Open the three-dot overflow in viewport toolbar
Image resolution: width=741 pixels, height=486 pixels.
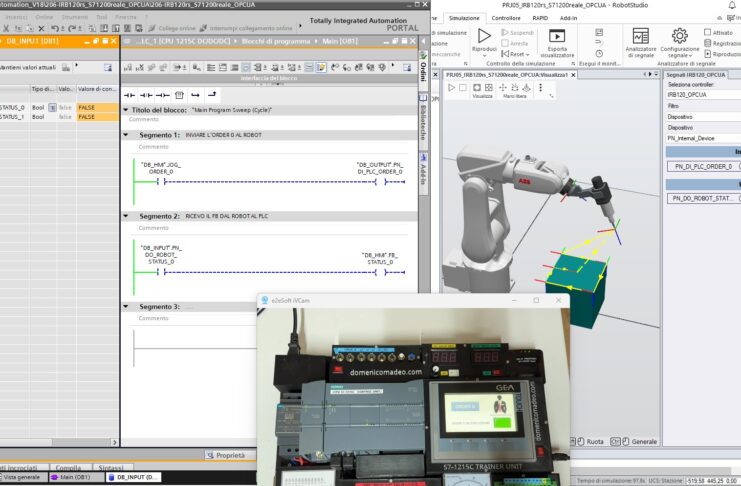(x=540, y=87)
